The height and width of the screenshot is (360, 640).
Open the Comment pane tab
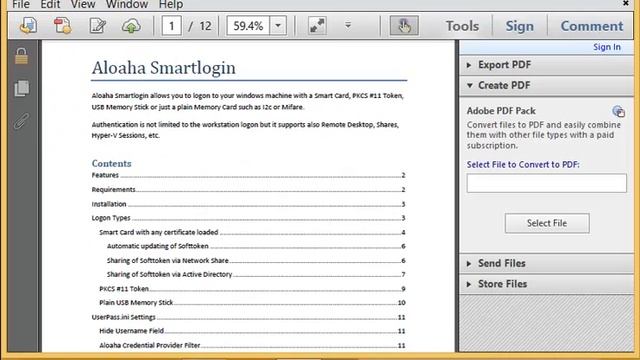(x=591, y=26)
